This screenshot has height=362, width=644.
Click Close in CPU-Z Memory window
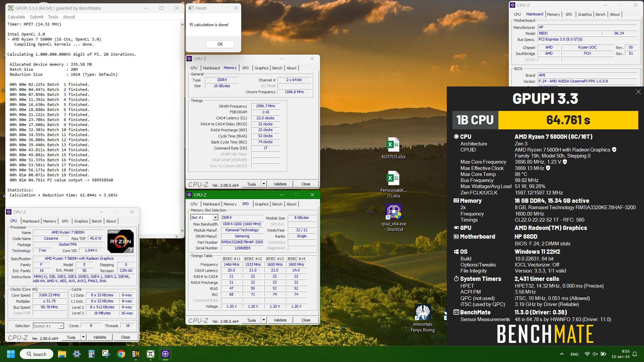(x=306, y=184)
